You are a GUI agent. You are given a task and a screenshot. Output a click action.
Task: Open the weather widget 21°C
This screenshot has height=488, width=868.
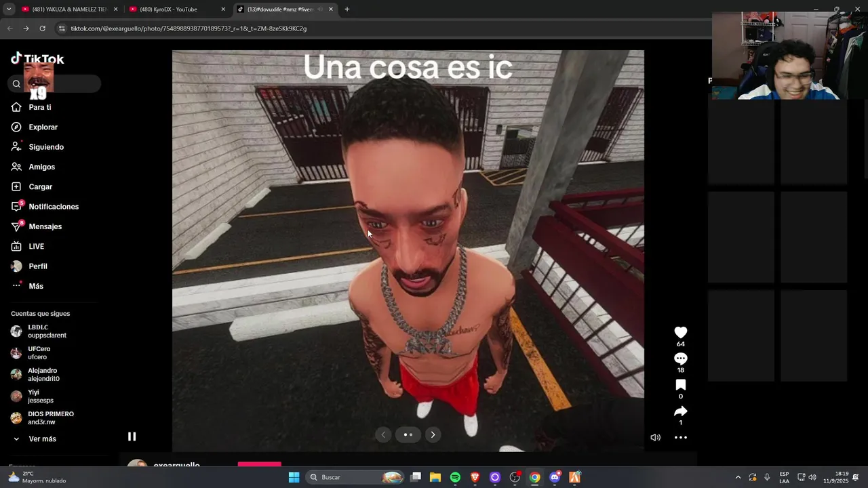click(x=37, y=477)
